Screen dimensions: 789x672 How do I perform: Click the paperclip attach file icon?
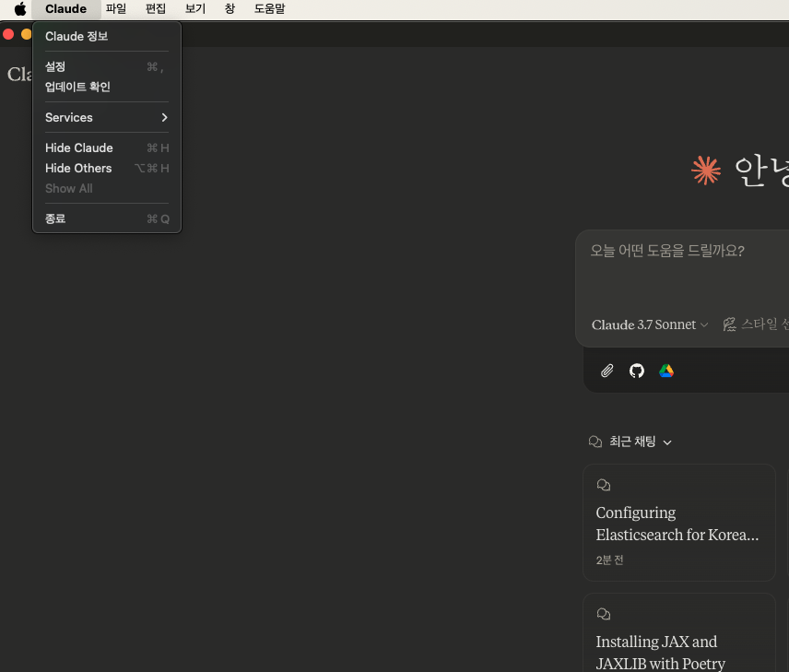click(607, 371)
